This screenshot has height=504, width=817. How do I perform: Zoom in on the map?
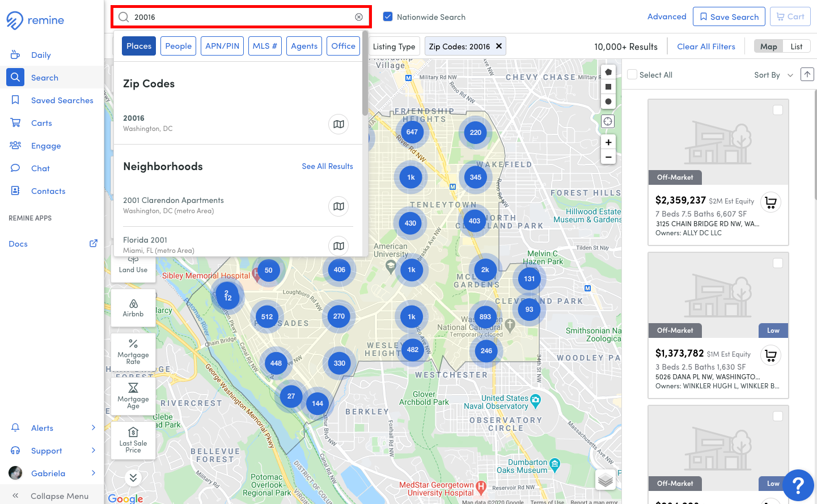(x=608, y=142)
